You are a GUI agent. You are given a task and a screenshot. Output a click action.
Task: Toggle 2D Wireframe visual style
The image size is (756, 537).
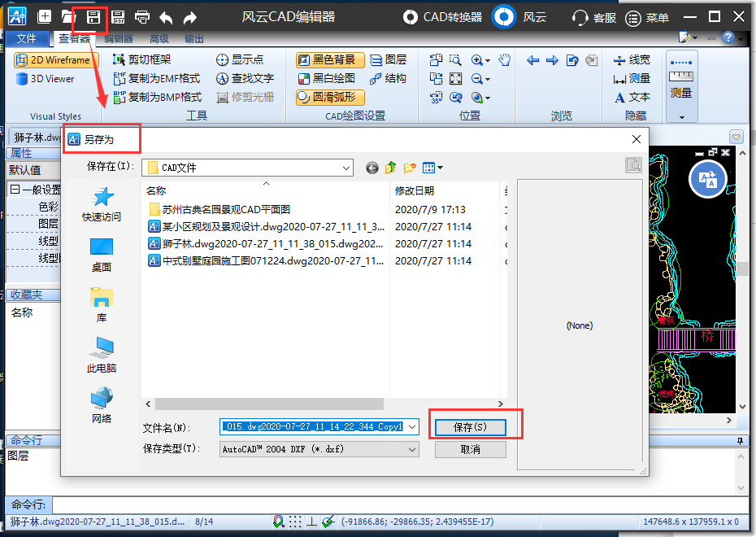coord(56,60)
